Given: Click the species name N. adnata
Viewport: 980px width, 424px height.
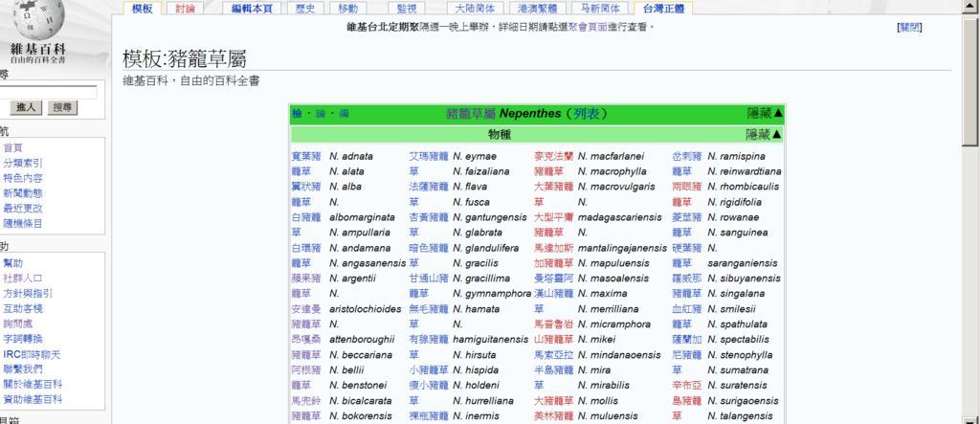Looking at the screenshot, I should click(x=351, y=156).
